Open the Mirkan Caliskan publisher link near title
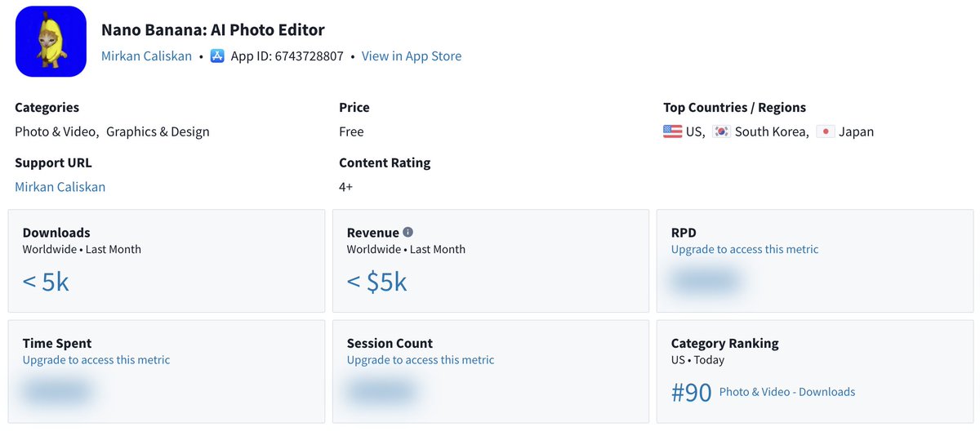 click(x=146, y=56)
